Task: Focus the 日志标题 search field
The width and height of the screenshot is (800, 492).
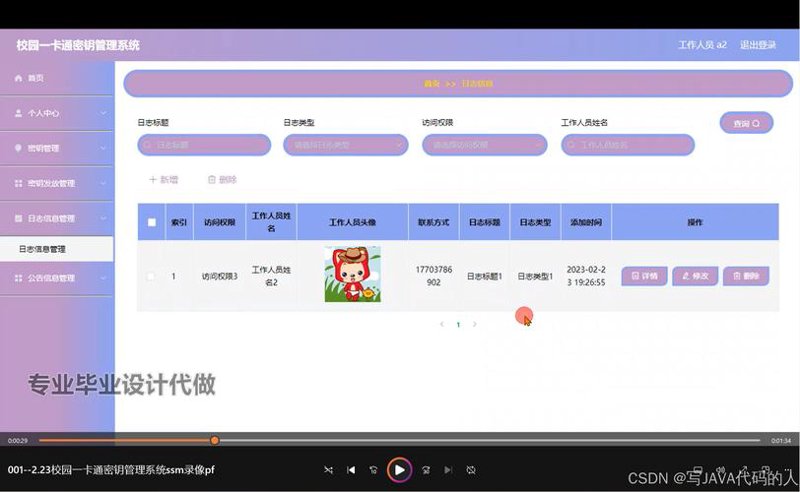Action: (x=204, y=145)
